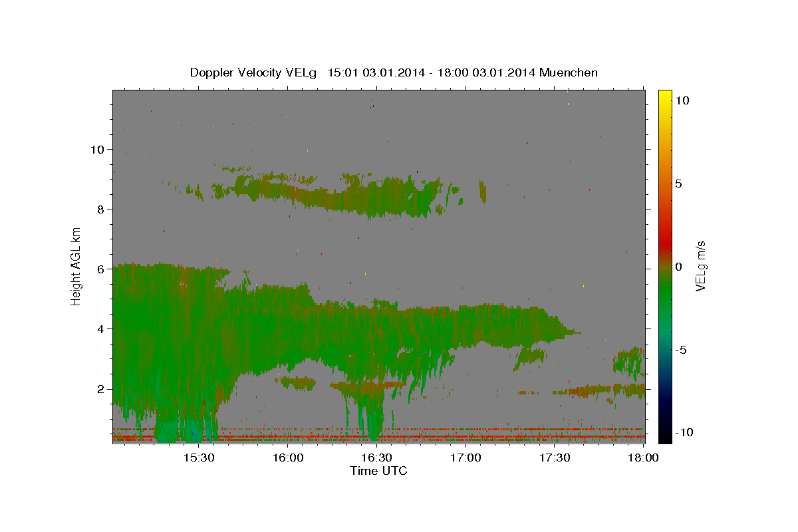This screenshot has width=798, height=532.
Task: Click the 17:00 time tick label
Action: pos(465,458)
